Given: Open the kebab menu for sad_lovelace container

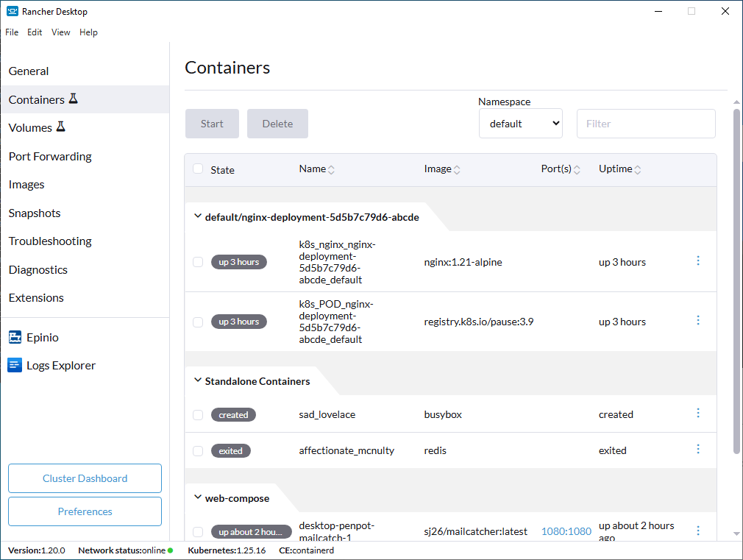Looking at the screenshot, I should click(697, 413).
